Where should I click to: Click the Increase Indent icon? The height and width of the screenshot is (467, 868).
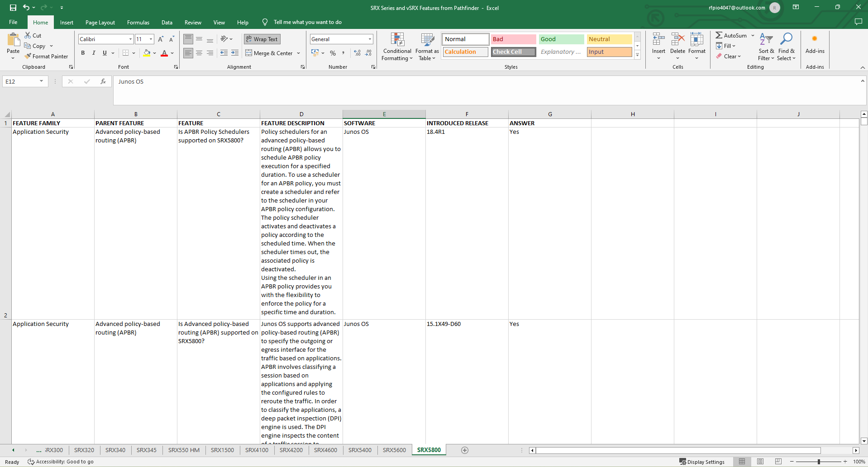pyautogui.click(x=235, y=53)
